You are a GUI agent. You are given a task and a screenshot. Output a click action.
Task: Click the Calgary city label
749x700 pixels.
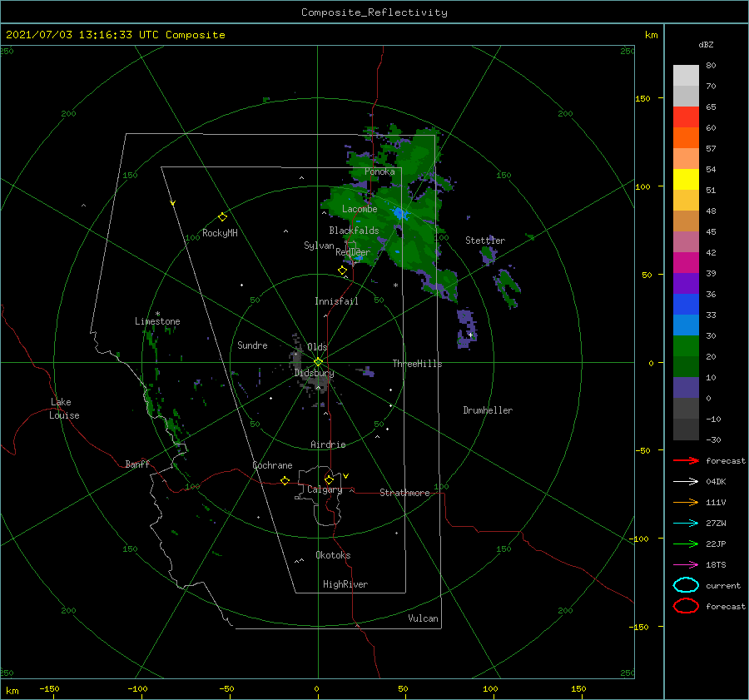pyautogui.click(x=325, y=489)
